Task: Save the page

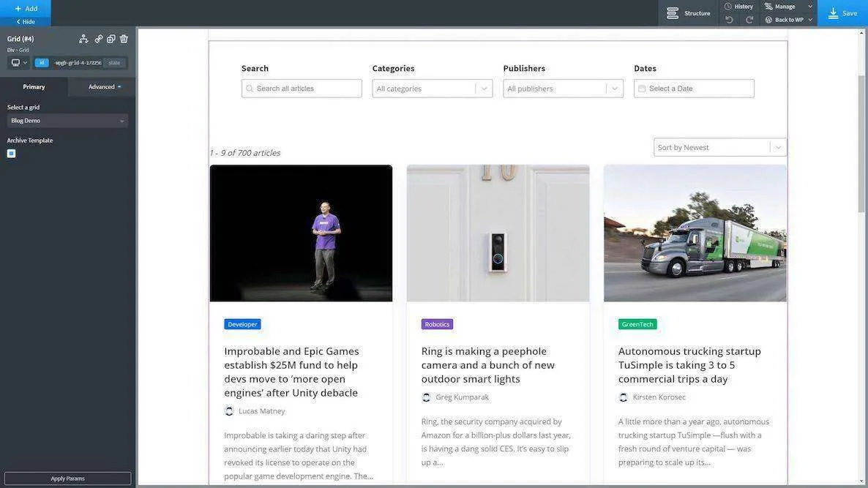Action: click(x=842, y=13)
